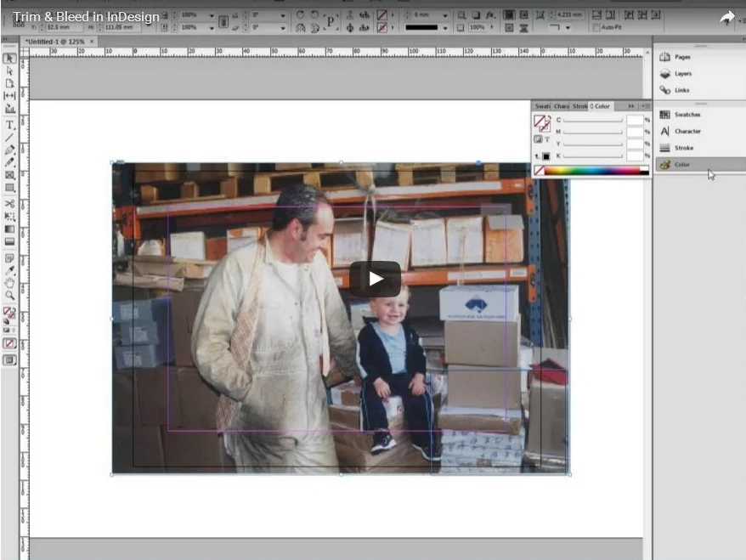Play the Trim & Bleed video
The width and height of the screenshot is (746, 560).
(375, 279)
